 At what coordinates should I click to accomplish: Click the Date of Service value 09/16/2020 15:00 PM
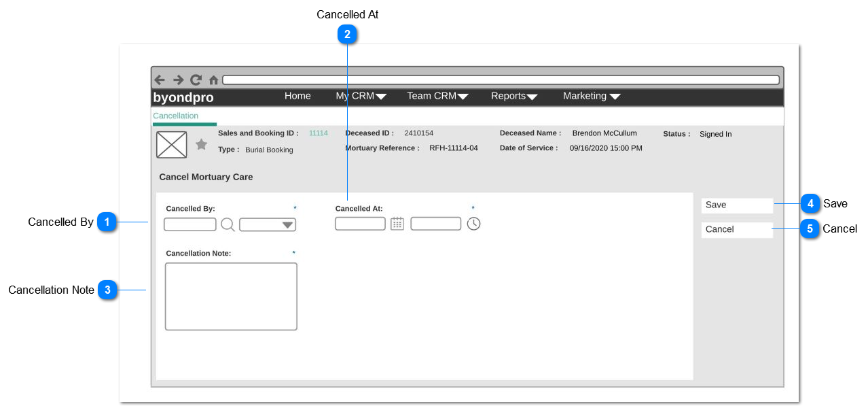(606, 148)
